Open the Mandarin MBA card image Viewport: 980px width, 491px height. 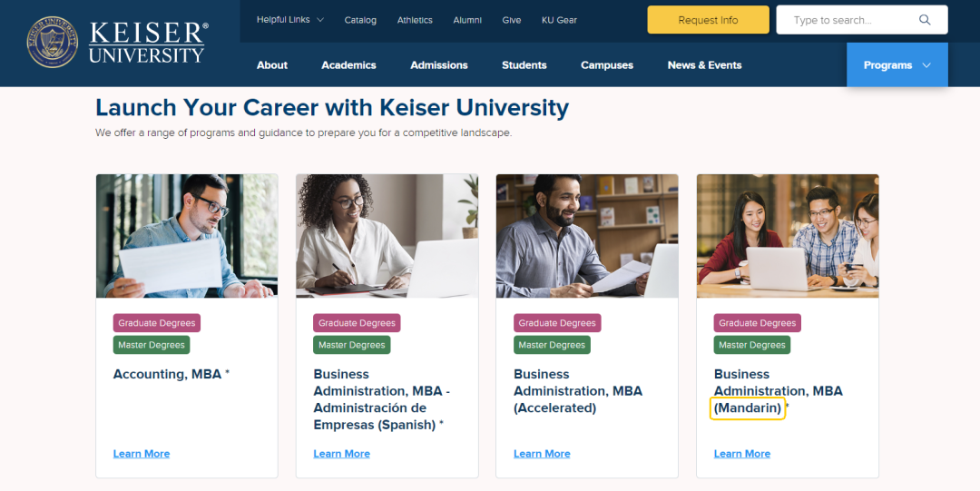click(788, 236)
